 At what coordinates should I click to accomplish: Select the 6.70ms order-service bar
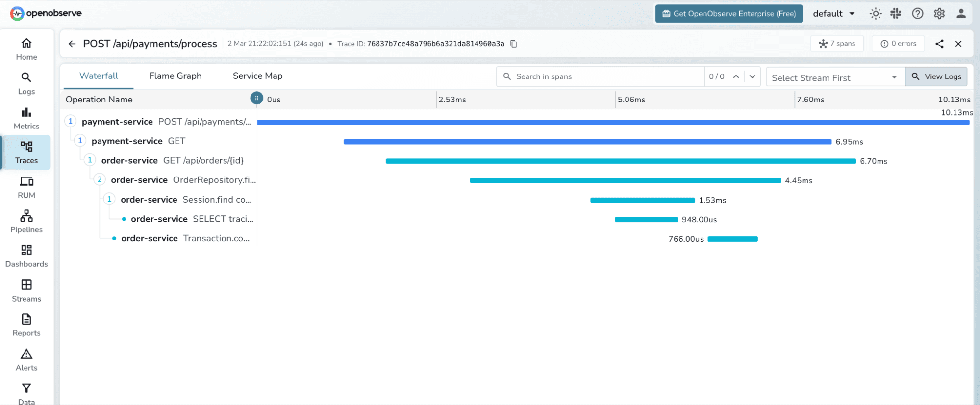[621, 161]
